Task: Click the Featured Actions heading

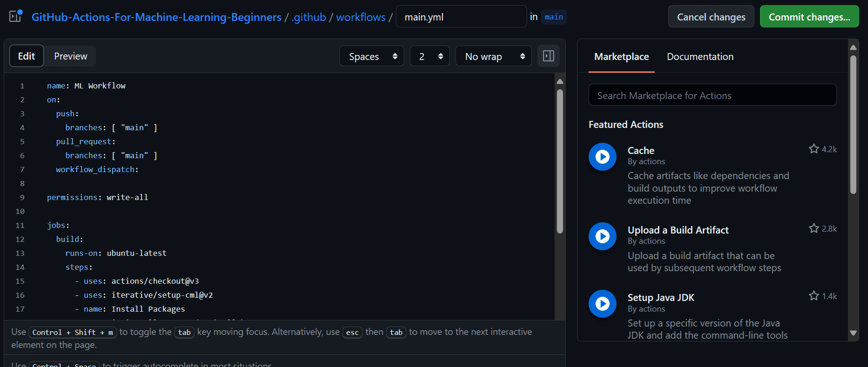Action: pyautogui.click(x=626, y=125)
